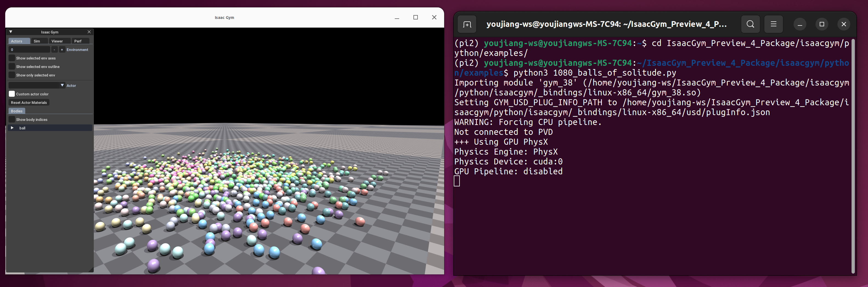Select the Bodies tab
The image size is (868, 287).
(x=16, y=111)
